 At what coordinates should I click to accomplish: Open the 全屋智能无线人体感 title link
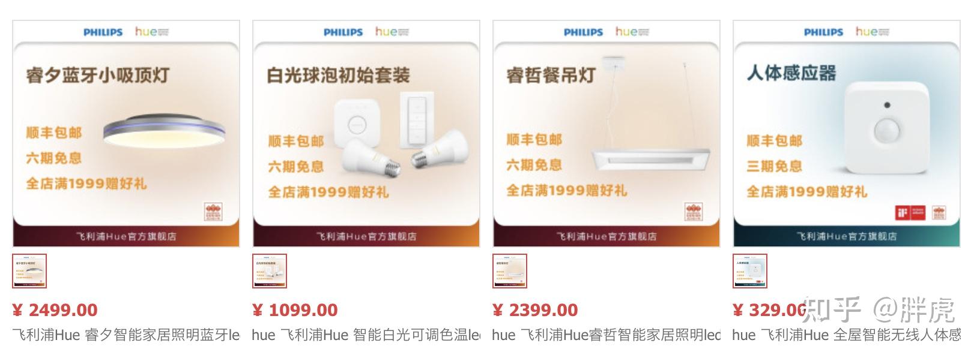point(847,335)
